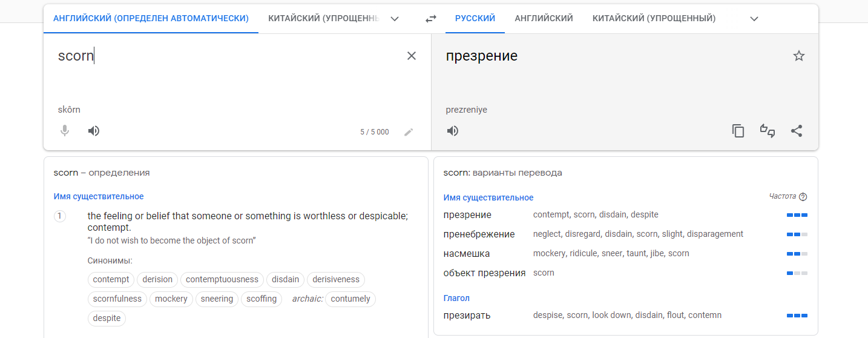
Task: Save translation with the star icon
Action: point(799,56)
